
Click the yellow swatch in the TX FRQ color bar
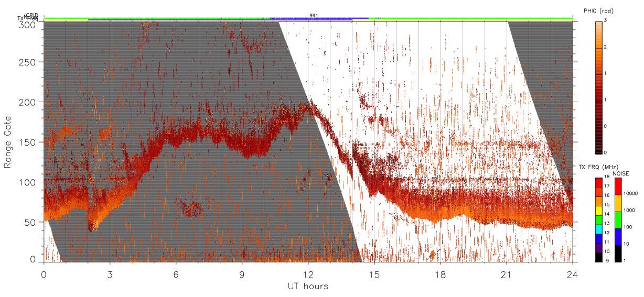point(599,211)
